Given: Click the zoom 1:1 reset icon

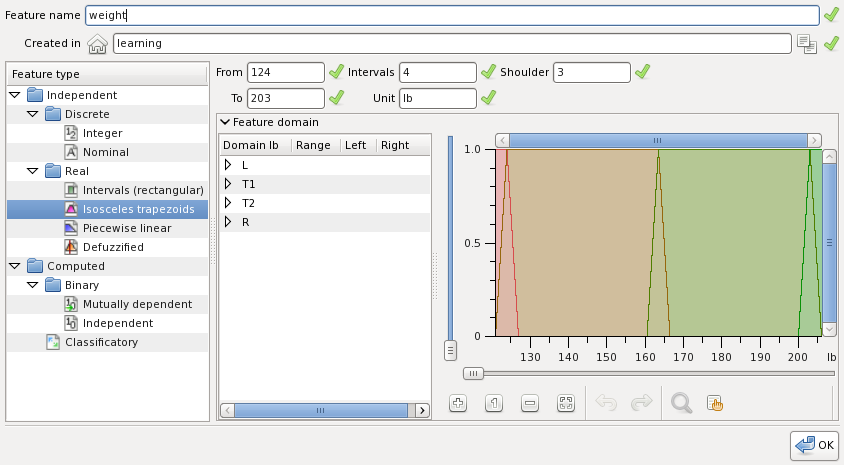Looking at the screenshot, I should coord(494,403).
